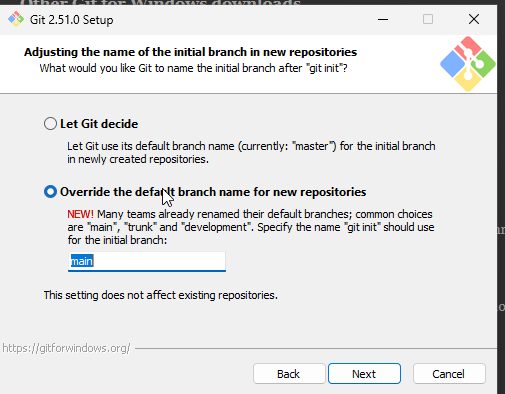Click the Override default branch name label

(213, 192)
